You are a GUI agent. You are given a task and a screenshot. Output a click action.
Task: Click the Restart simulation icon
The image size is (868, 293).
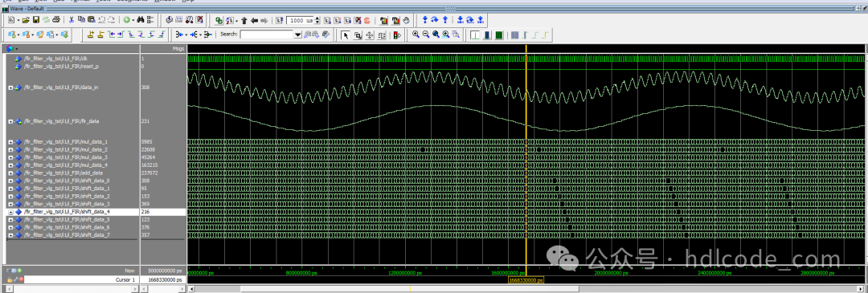coord(280,20)
